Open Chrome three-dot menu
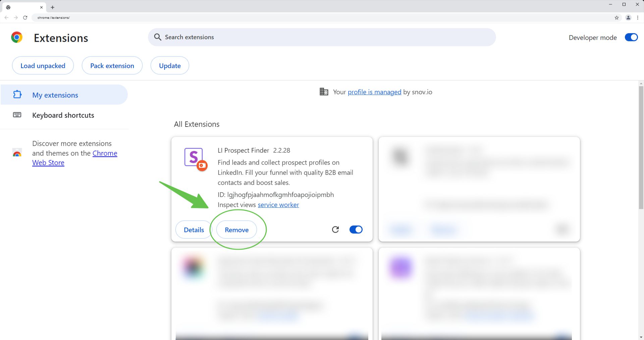Viewport: 644px width, 340px height. click(638, 17)
